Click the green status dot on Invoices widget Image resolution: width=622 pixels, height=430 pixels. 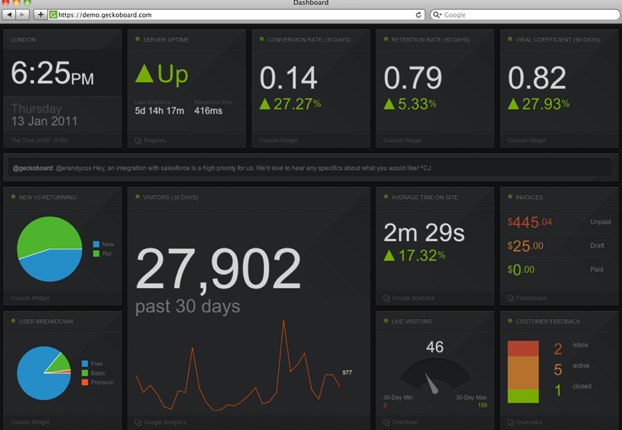tap(512, 197)
